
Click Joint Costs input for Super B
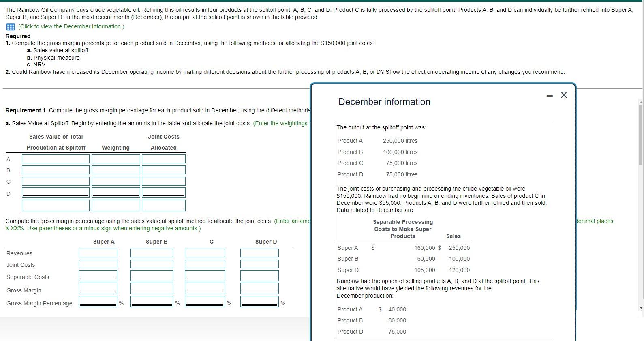[152, 264]
